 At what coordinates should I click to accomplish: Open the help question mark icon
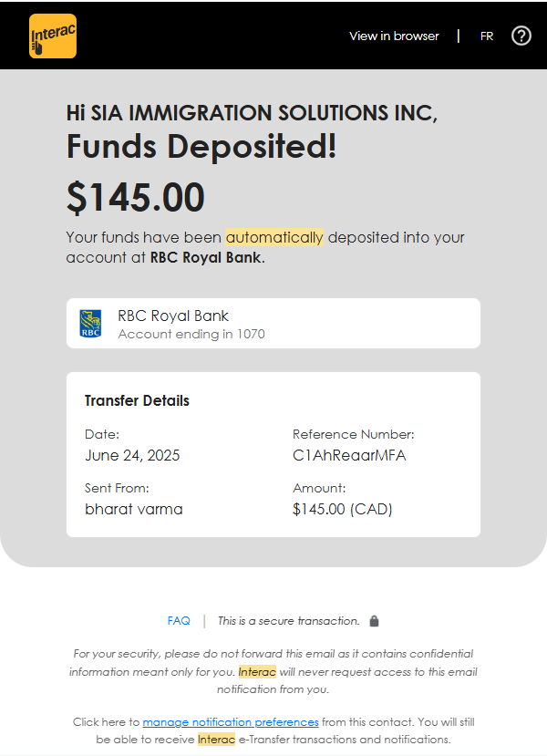click(x=521, y=36)
